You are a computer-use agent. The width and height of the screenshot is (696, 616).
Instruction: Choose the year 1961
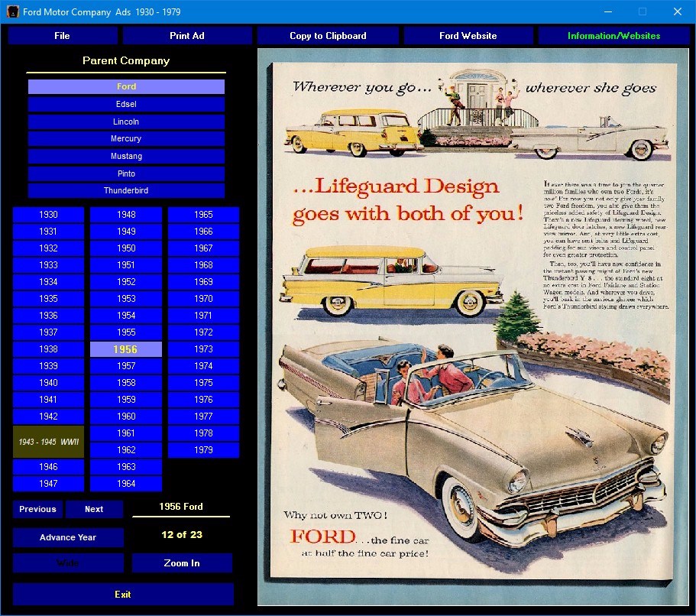(126, 433)
